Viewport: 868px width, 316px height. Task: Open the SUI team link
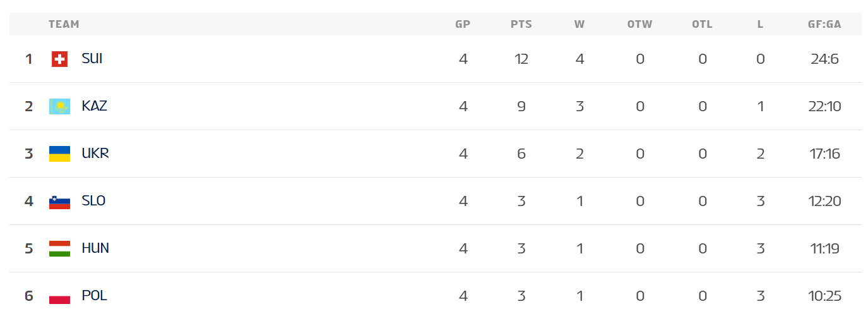click(92, 59)
